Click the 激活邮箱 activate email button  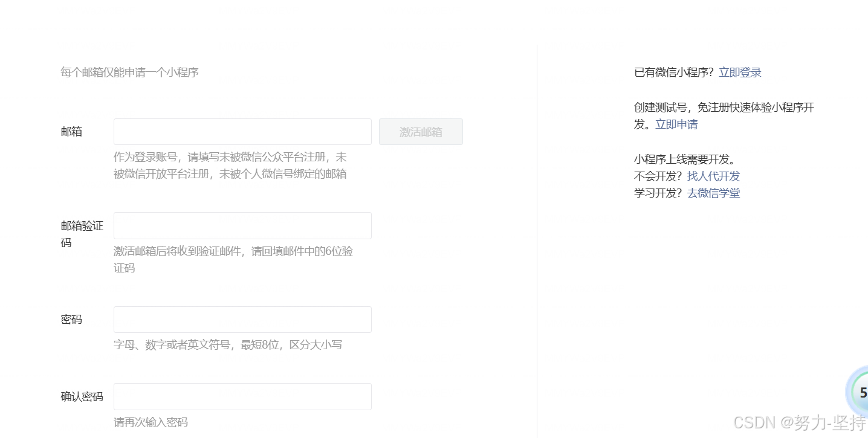(421, 132)
